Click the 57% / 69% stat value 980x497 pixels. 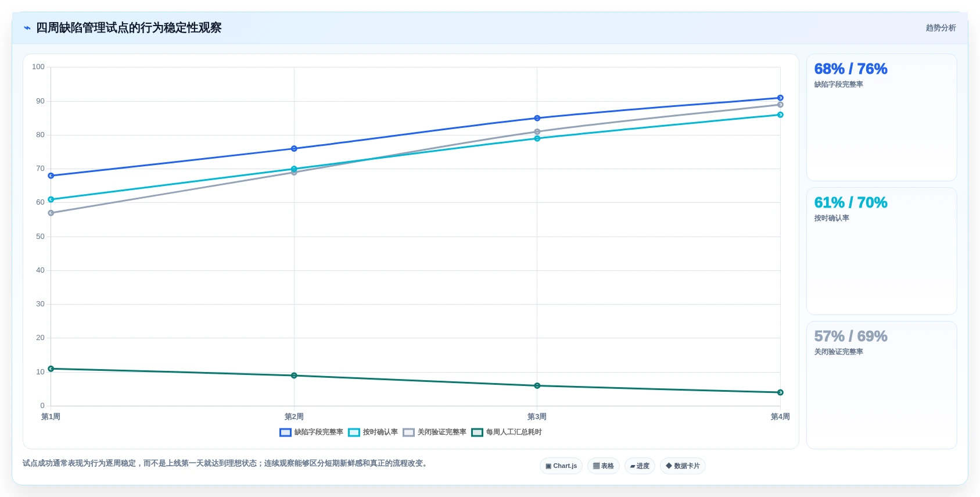pyautogui.click(x=850, y=337)
